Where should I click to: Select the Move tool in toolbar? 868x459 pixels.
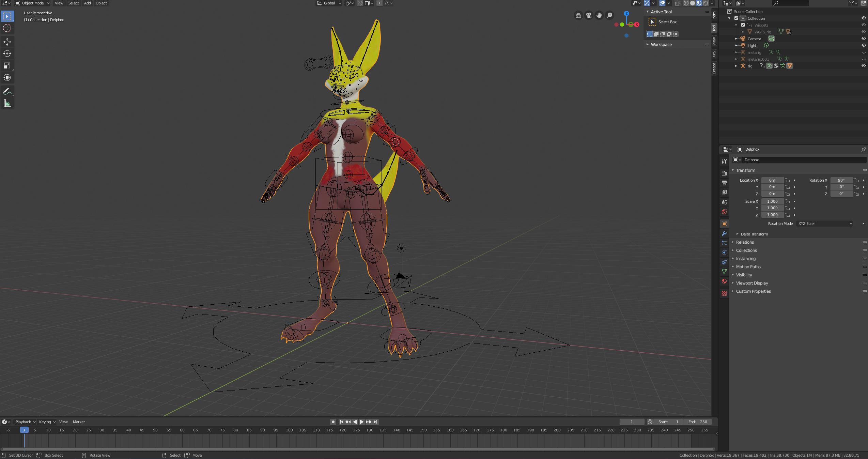pos(7,42)
